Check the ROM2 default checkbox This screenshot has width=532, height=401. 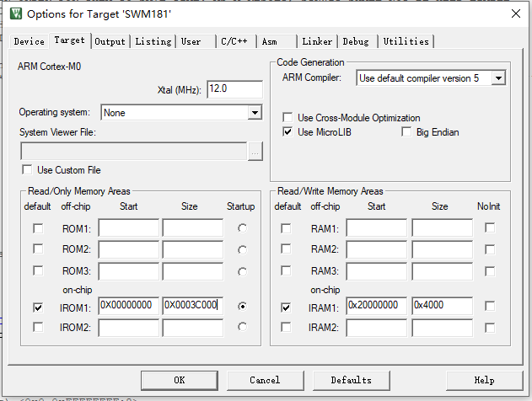click(38, 249)
